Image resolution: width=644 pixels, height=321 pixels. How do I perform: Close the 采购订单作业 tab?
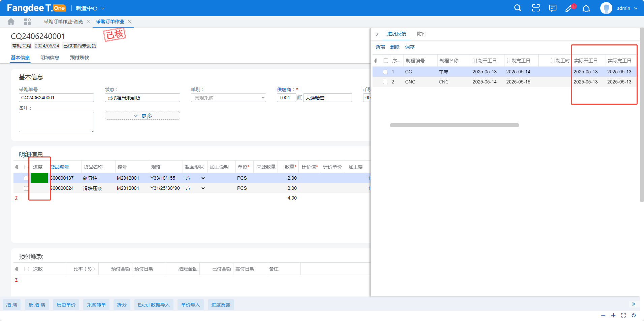(x=130, y=22)
